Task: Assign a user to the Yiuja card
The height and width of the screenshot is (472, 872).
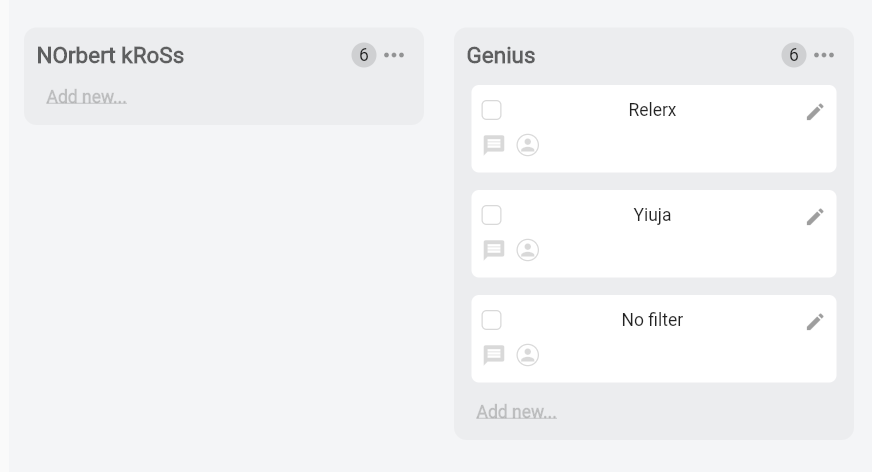Action: click(528, 250)
